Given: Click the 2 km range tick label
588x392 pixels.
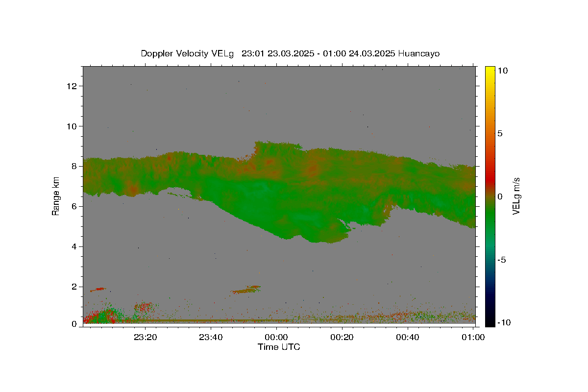Looking at the screenshot, I should click(x=74, y=287).
